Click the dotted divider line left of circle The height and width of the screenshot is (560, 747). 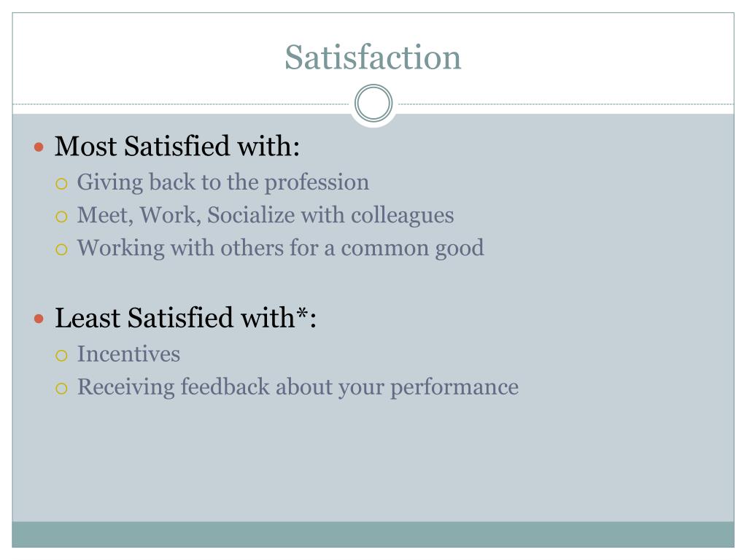coord(181,104)
